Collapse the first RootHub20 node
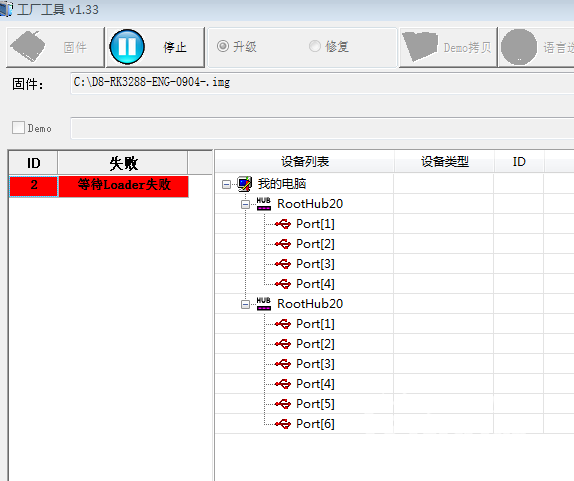The image size is (574, 481). 246,204
